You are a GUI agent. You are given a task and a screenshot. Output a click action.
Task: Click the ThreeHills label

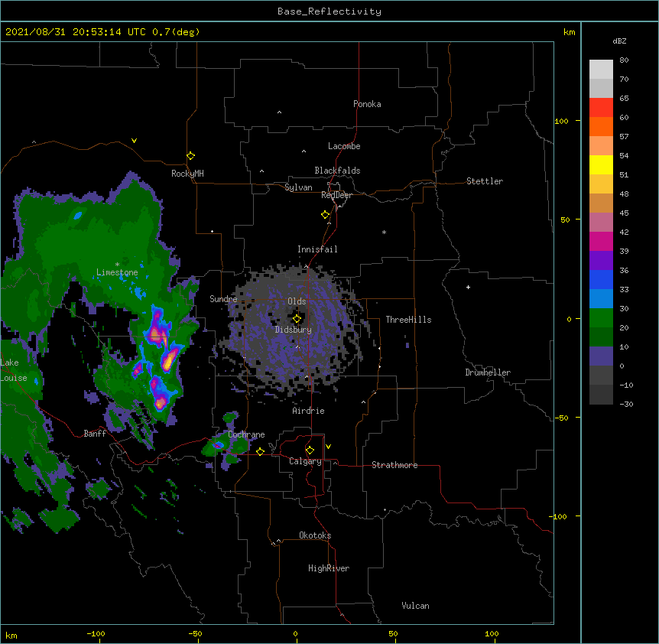pos(408,320)
